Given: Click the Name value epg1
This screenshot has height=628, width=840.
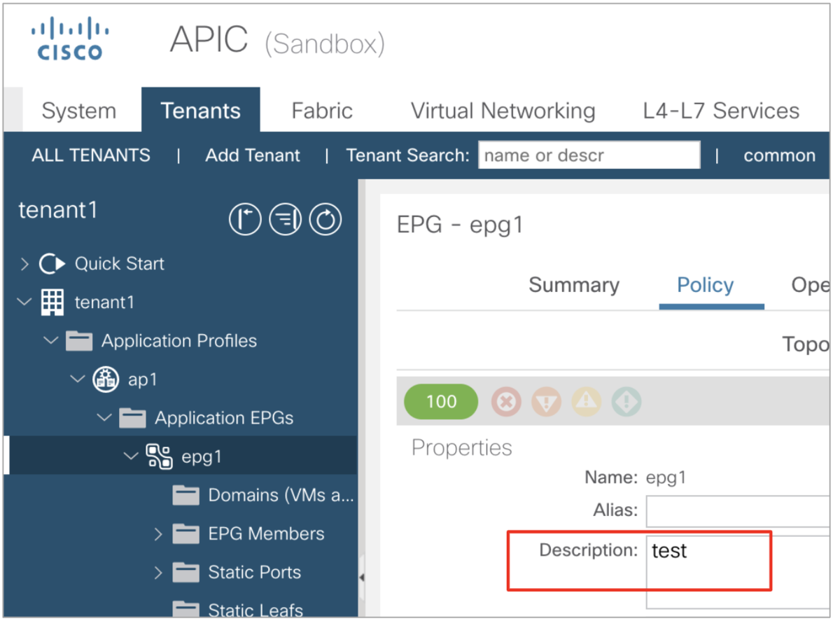Looking at the screenshot, I should pyautogui.click(x=666, y=478).
